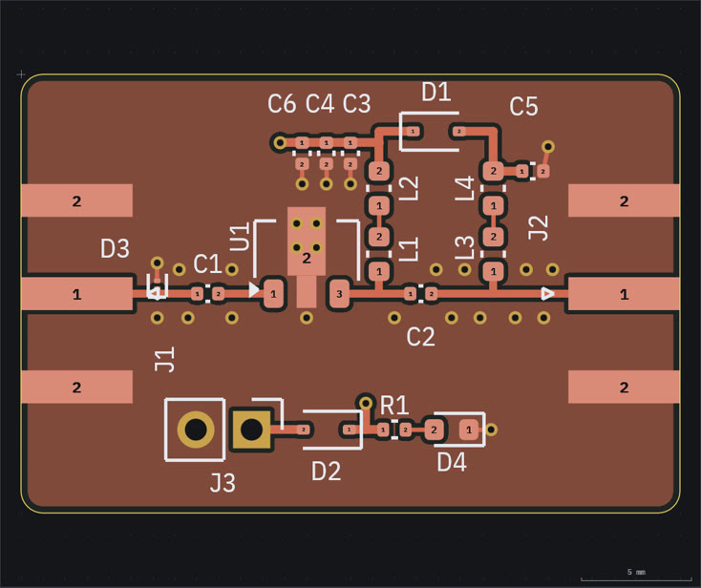
Task: Select L3 pad 2
Action: [493, 237]
